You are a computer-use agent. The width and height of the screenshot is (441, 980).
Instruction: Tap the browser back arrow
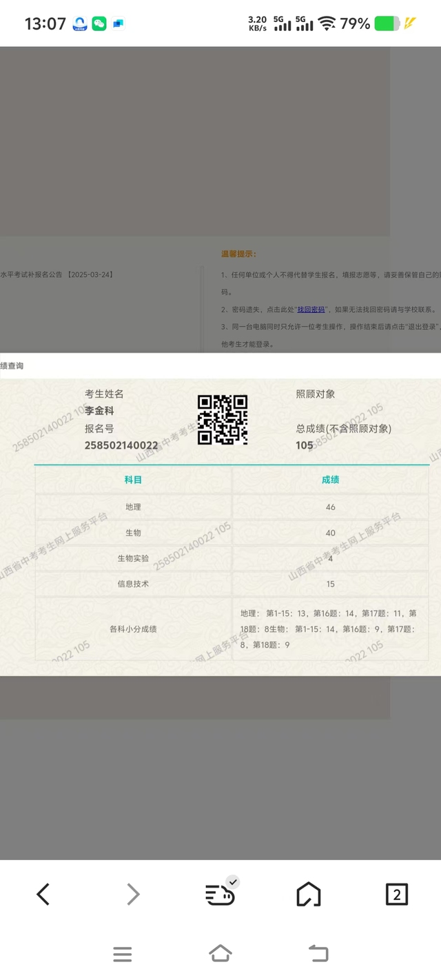43,895
